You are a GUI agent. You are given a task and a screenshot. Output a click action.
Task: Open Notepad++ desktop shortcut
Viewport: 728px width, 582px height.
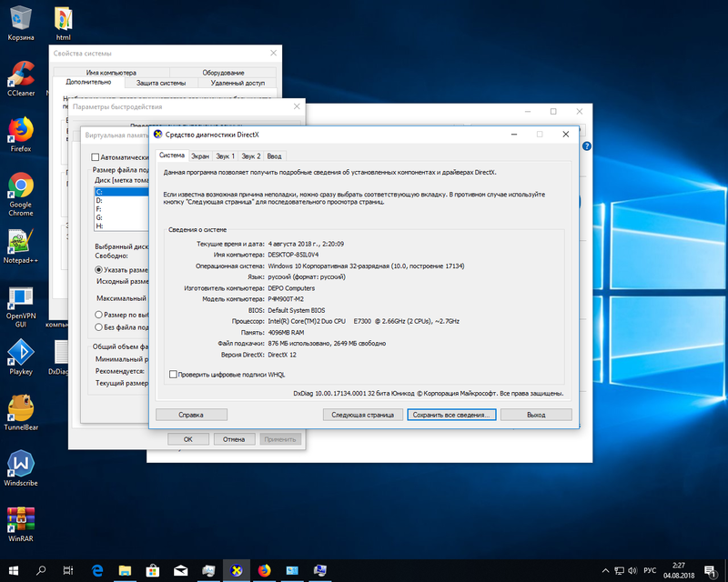click(20, 246)
